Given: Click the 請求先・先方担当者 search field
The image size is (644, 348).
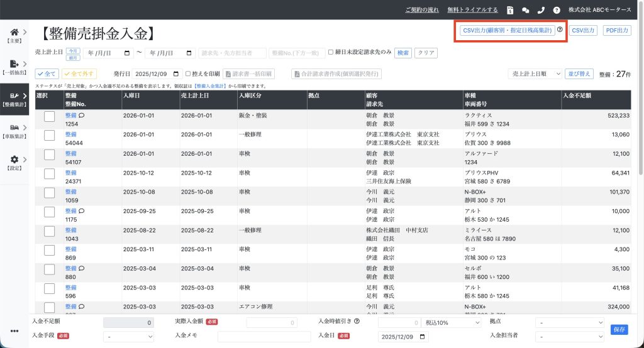Looking at the screenshot, I should point(232,53).
